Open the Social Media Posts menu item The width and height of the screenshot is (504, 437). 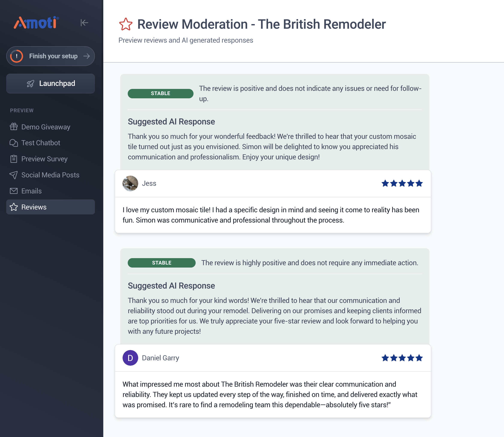(50, 175)
